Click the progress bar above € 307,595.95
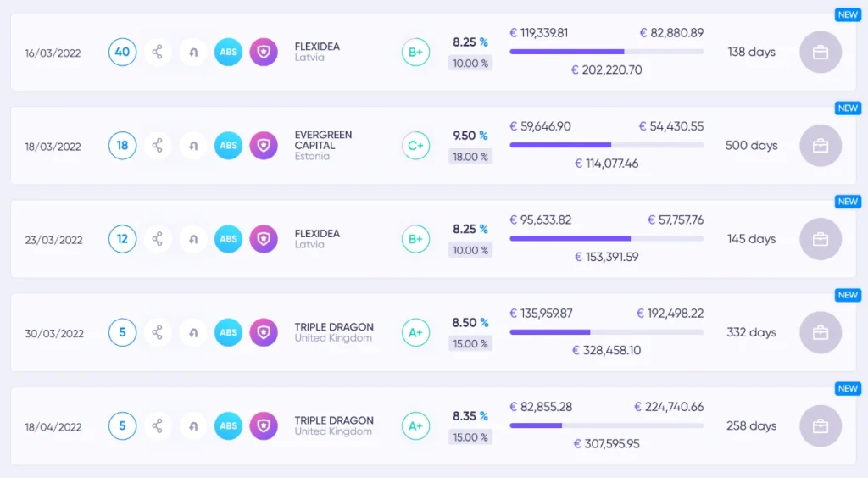The height and width of the screenshot is (478, 868). tap(607, 425)
